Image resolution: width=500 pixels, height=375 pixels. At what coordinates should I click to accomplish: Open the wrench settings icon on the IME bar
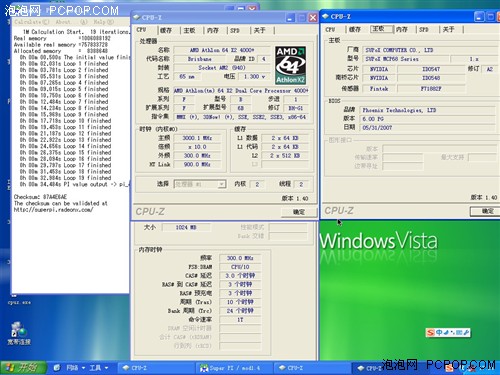(x=466, y=332)
